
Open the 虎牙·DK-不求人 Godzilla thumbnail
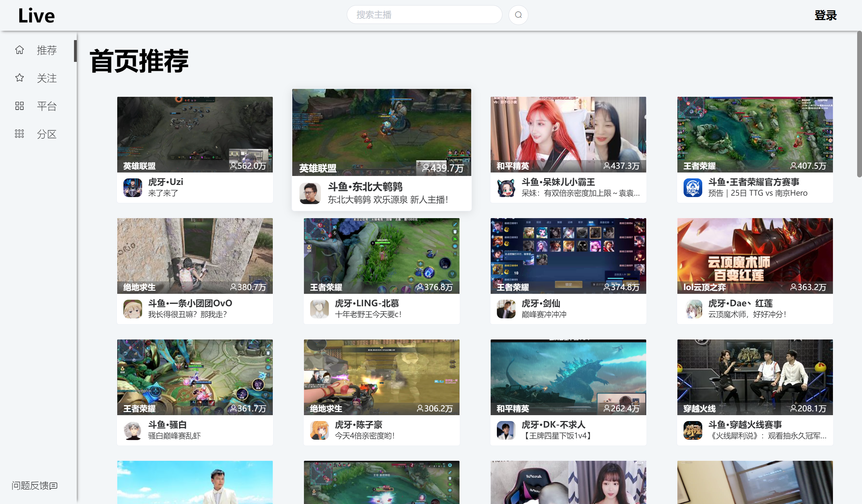coord(568,377)
